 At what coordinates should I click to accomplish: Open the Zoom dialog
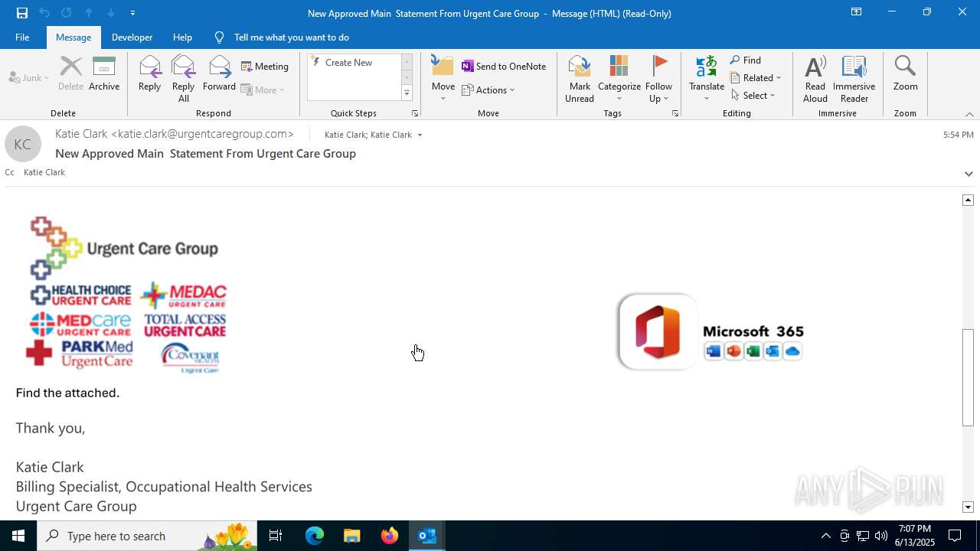[x=906, y=74]
